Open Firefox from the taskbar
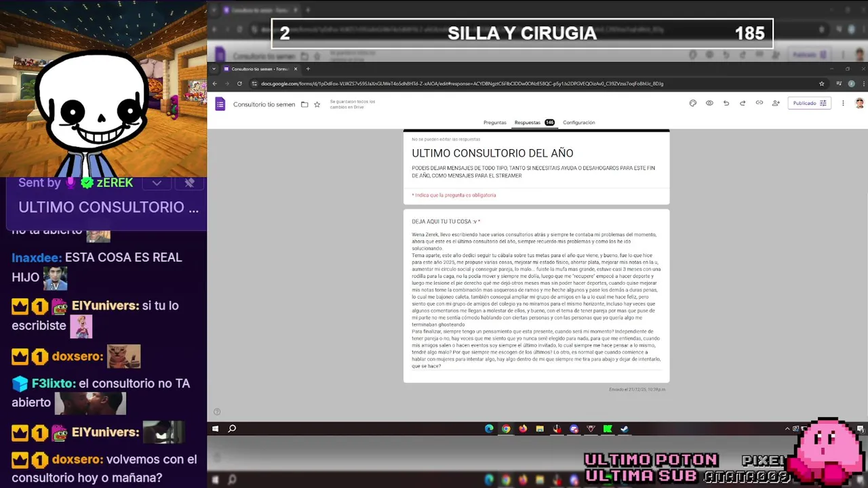This screenshot has height=488, width=868. [523, 428]
